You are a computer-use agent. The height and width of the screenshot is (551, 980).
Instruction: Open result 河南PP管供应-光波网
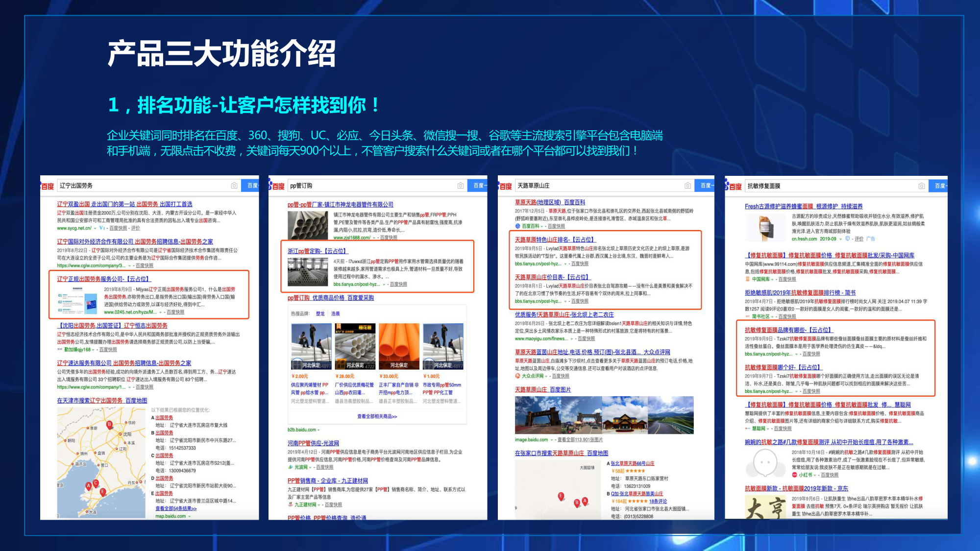313,443
